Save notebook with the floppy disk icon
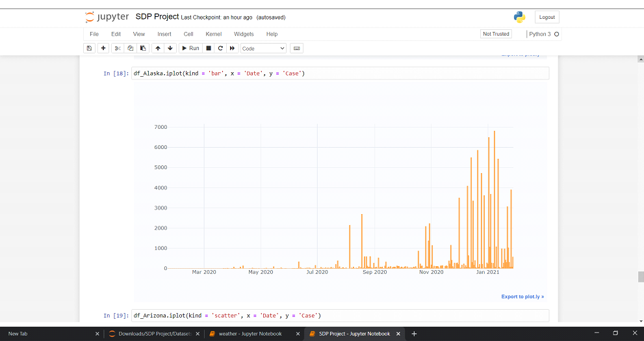This screenshot has width=644, height=341. pyautogui.click(x=89, y=48)
